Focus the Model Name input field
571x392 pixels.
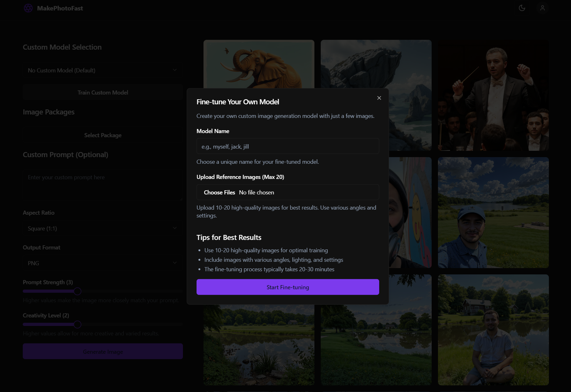tap(288, 146)
